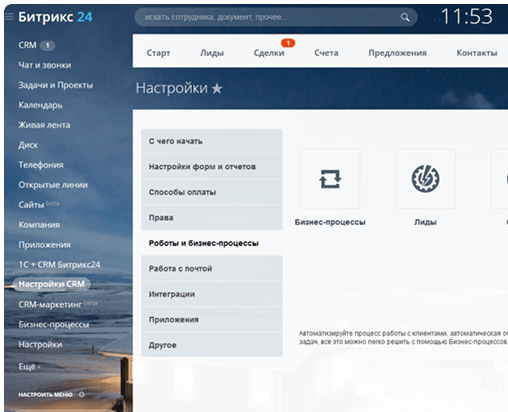Viewport: 508px width, 412px height.
Task: Click the CRM counter badge in sidebar
Action: [48, 45]
